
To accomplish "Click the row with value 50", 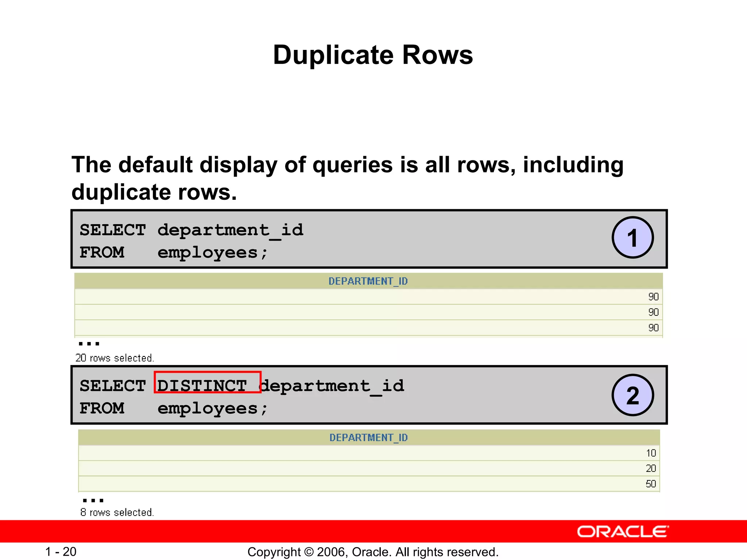I will point(651,484).
